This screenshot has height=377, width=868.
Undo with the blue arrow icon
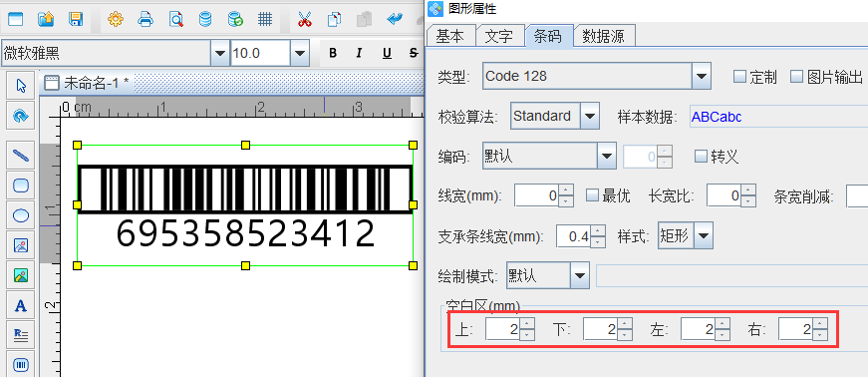(395, 20)
